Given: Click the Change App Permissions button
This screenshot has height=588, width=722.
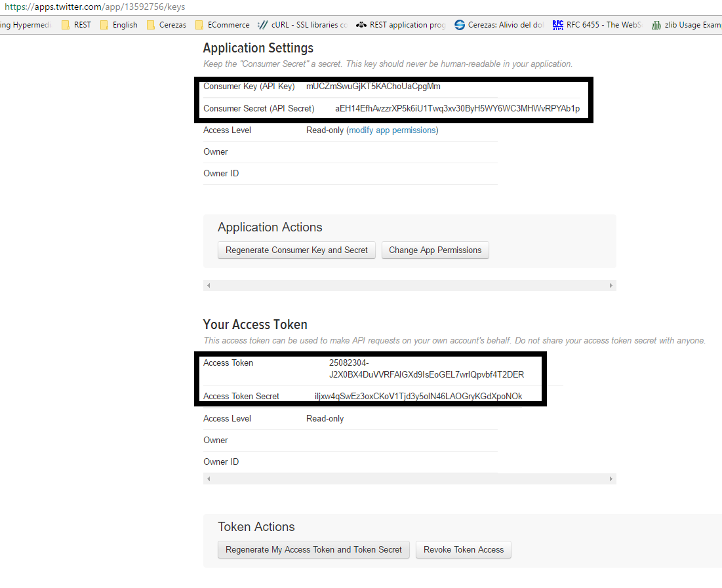Looking at the screenshot, I should click(x=435, y=250).
